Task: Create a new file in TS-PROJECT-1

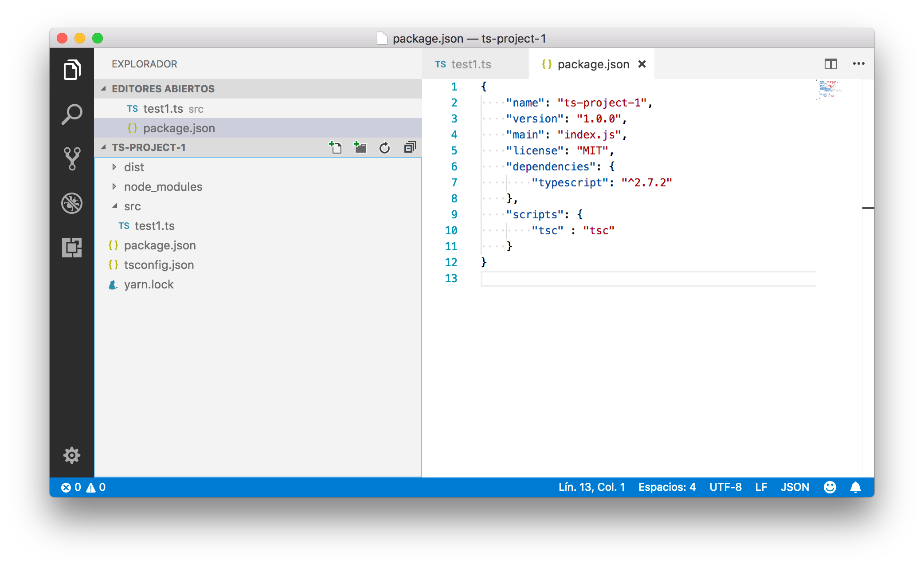Action: click(335, 147)
